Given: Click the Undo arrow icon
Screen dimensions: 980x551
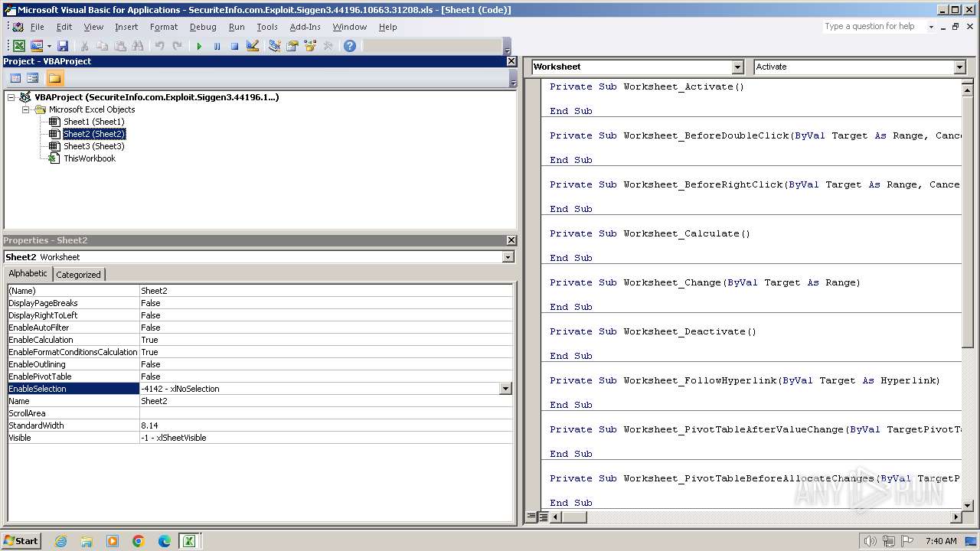Looking at the screenshot, I should pos(159,46).
